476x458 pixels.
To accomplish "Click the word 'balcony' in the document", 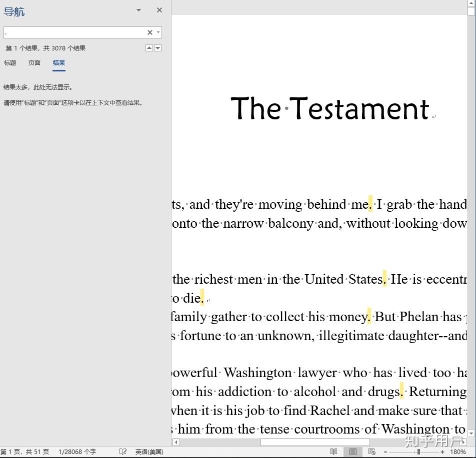I will (291, 224).
